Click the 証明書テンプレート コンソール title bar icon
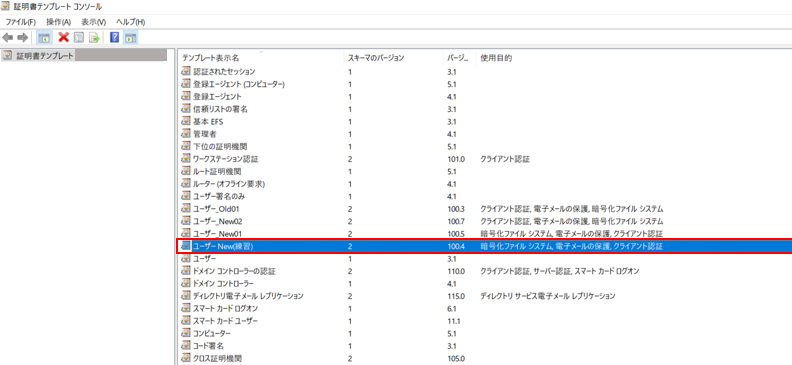This screenshot has height=365, width=792. 7,7
